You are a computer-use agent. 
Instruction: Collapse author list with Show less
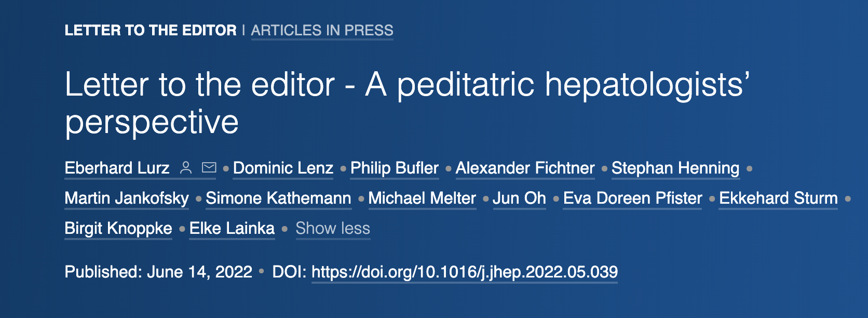[333, 228]
